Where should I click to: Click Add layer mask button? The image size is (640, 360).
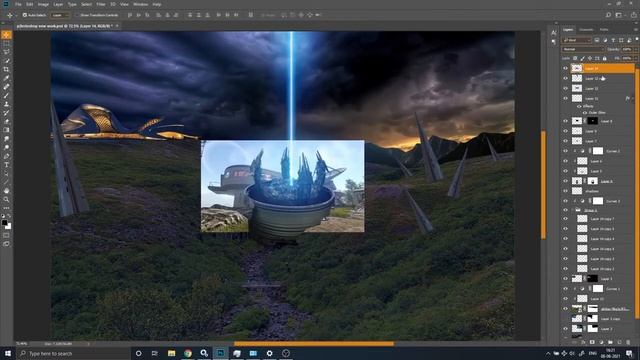pyautogui.click(x=592, y=342)
